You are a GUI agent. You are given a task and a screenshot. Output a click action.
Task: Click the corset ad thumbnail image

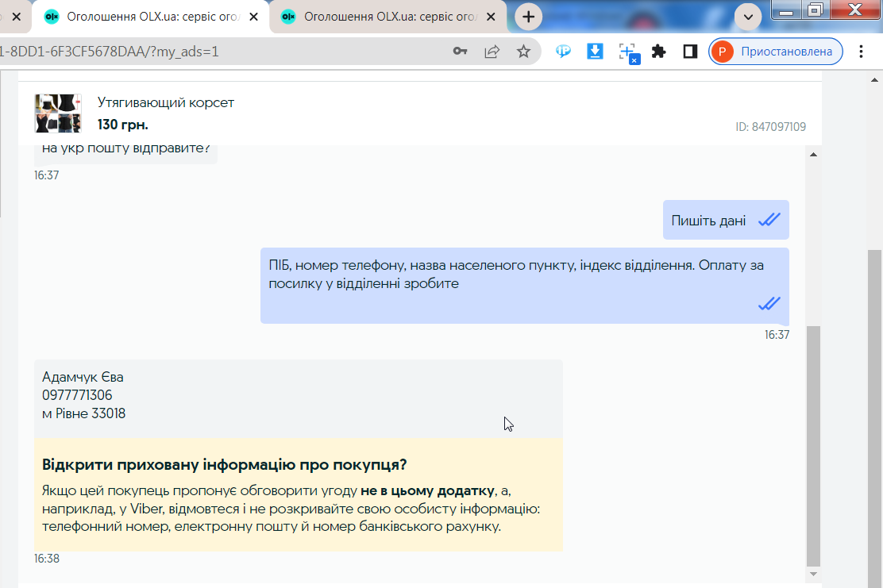[58, 113]
